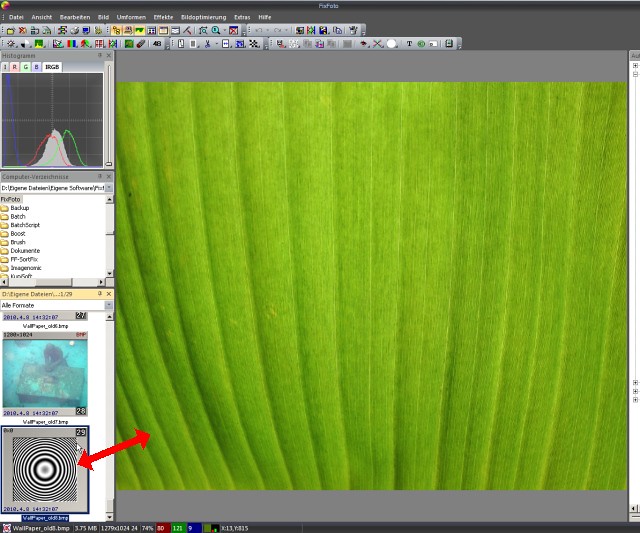Switch histogram to the IRGB tab

tap(52, 67)
